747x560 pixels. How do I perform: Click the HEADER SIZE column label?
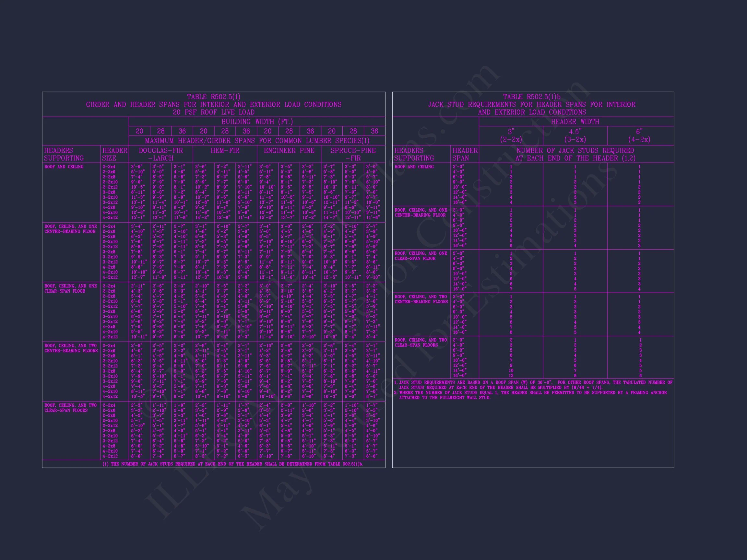(114, 154)
